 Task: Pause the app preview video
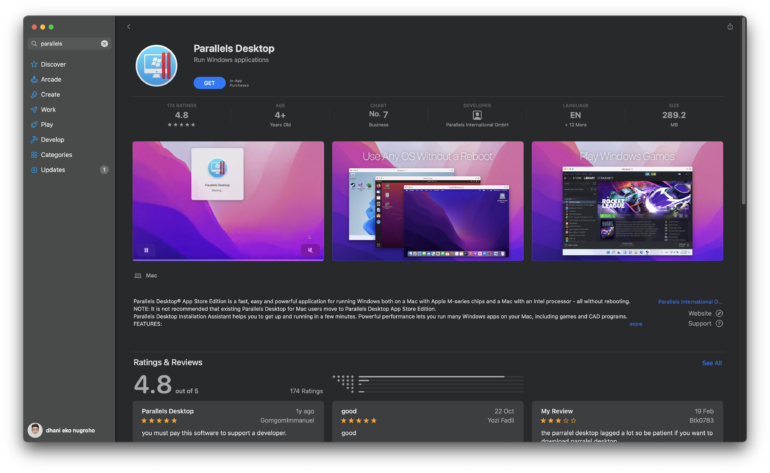tap(146, 250)
